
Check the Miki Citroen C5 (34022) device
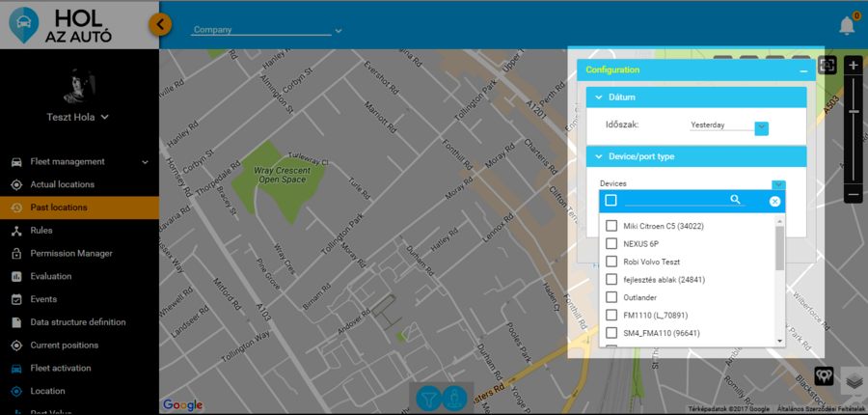(x=611, y=226)
